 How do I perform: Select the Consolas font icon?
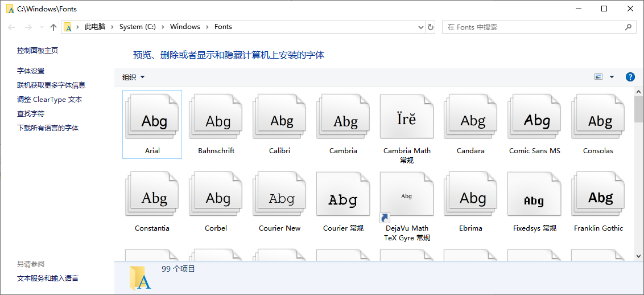pos(598,116)
